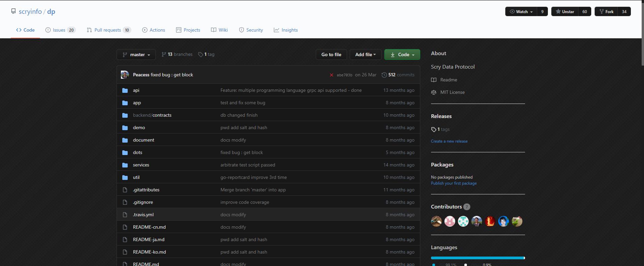Open the green Code download dropdown
The image size is (644, 266).
point(402,54)
